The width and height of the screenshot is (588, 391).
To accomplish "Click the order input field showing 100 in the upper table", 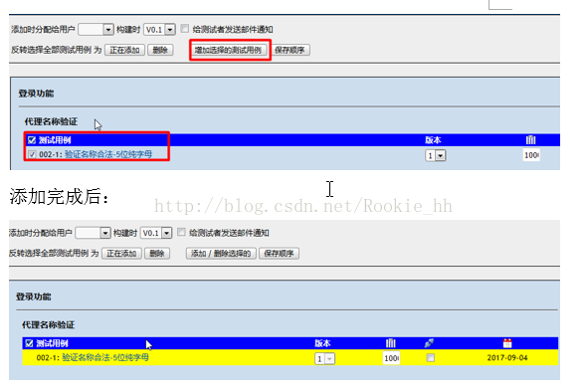I will click(531, 155).
